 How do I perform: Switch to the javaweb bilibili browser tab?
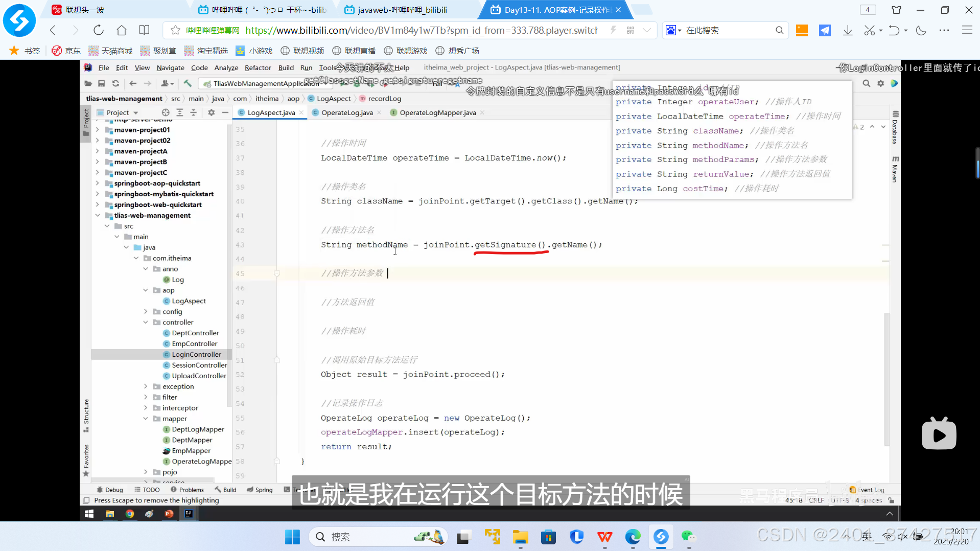(x=402, y=10)
